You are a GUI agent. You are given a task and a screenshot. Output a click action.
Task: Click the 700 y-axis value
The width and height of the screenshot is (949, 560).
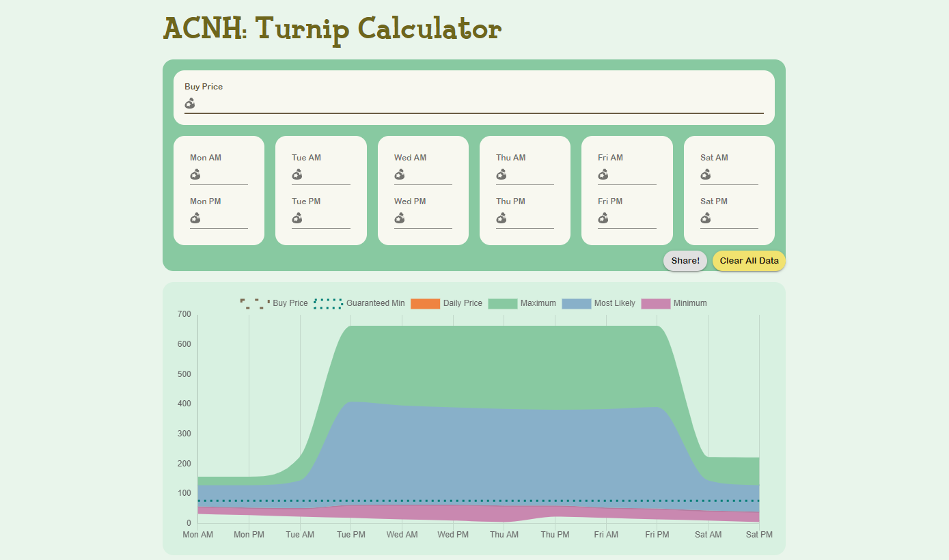coord(184,315)
